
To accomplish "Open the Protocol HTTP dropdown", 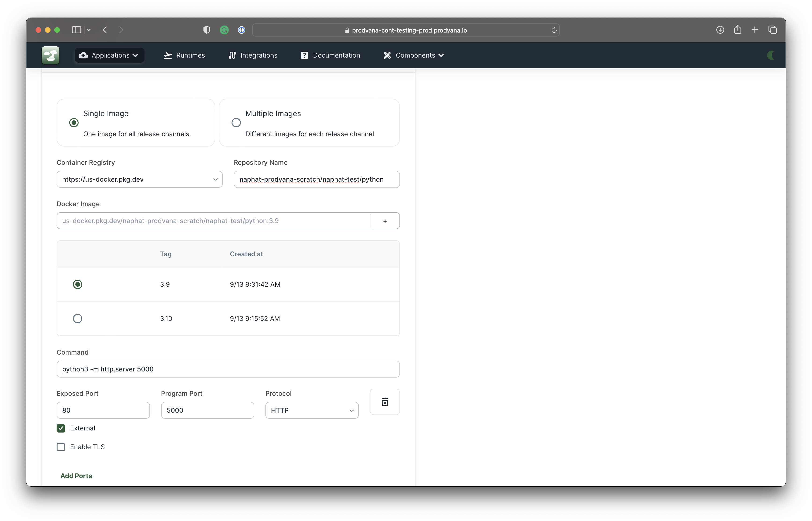I will click(312, 410).
